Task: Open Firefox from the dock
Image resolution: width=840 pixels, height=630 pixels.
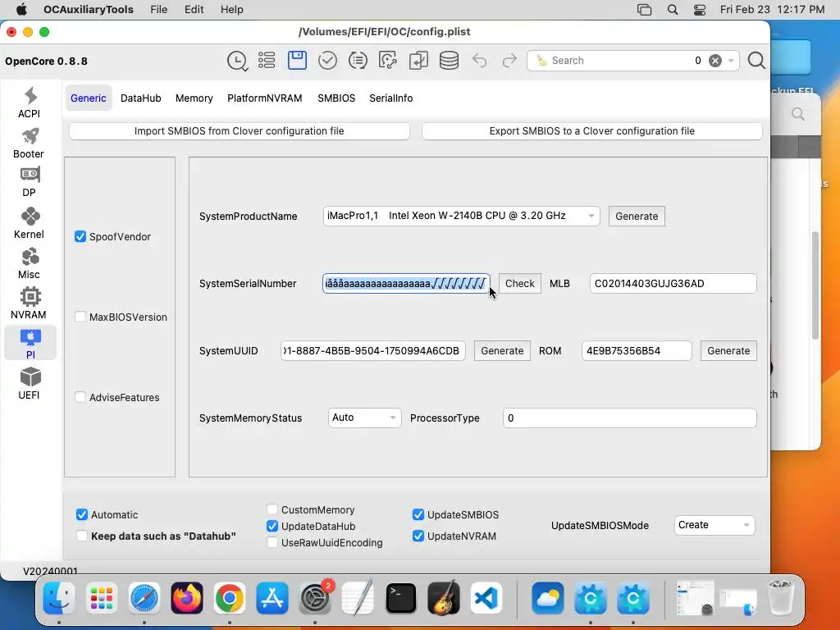Action: point(187,598)
